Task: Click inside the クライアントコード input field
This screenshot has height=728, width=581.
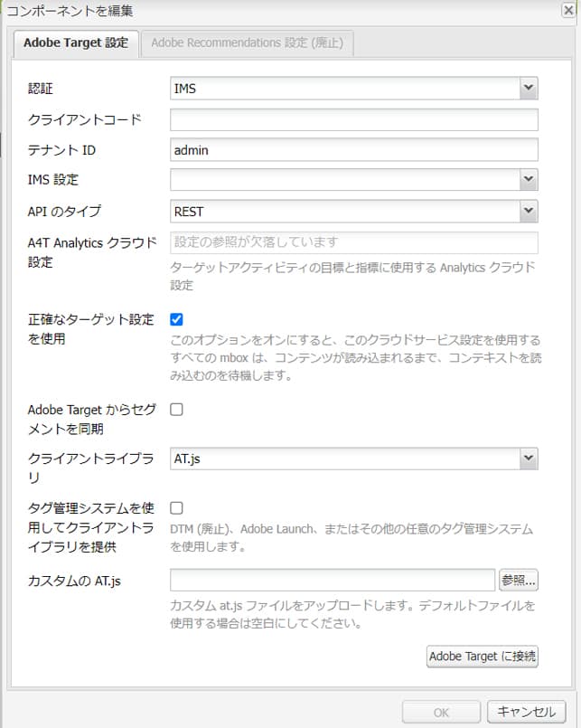Action: (x=352, y=118)
